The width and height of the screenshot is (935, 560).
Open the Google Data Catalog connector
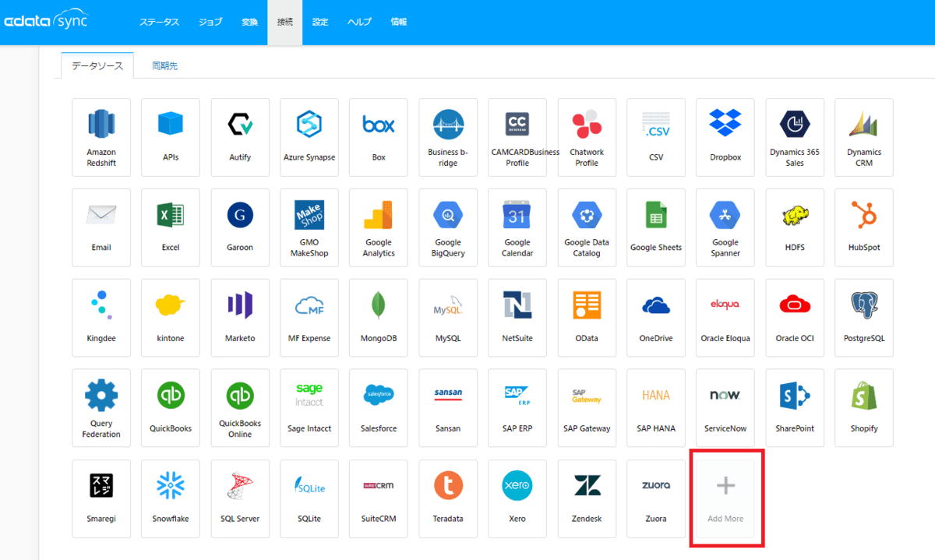pos(587,227)
